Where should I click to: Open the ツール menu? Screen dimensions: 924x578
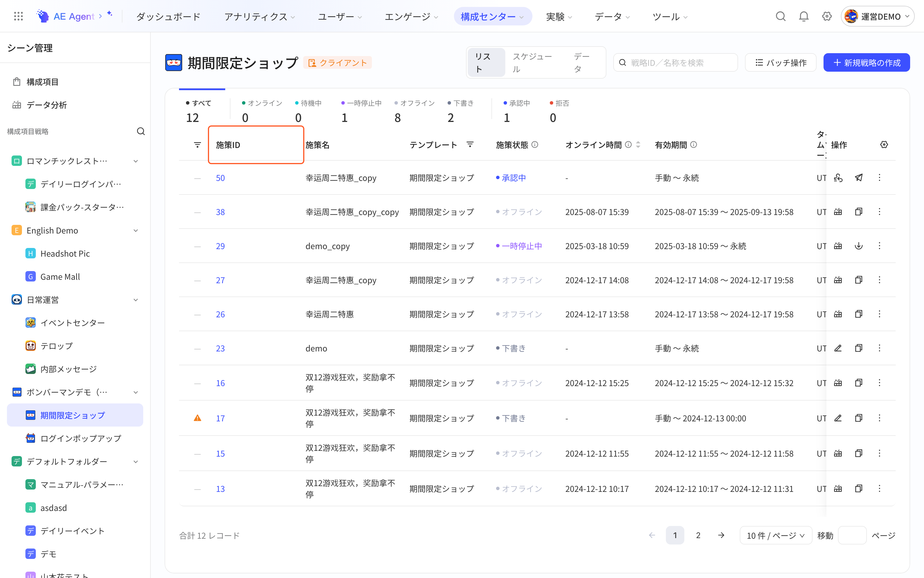[x=670, y=16]
